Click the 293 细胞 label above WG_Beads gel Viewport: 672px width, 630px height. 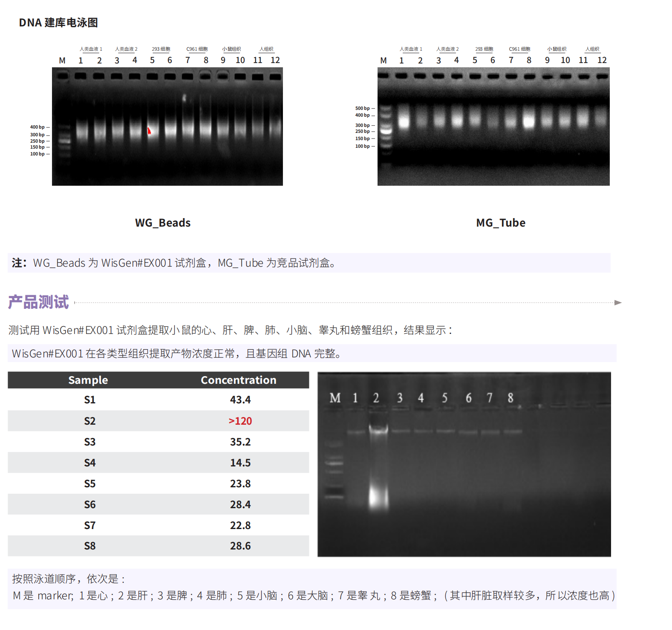click(161, 49)
